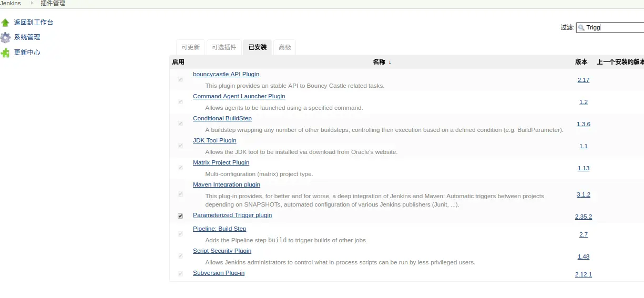
Task: Open the Conditional BuildStep link
Action: (x=222, y=118)
